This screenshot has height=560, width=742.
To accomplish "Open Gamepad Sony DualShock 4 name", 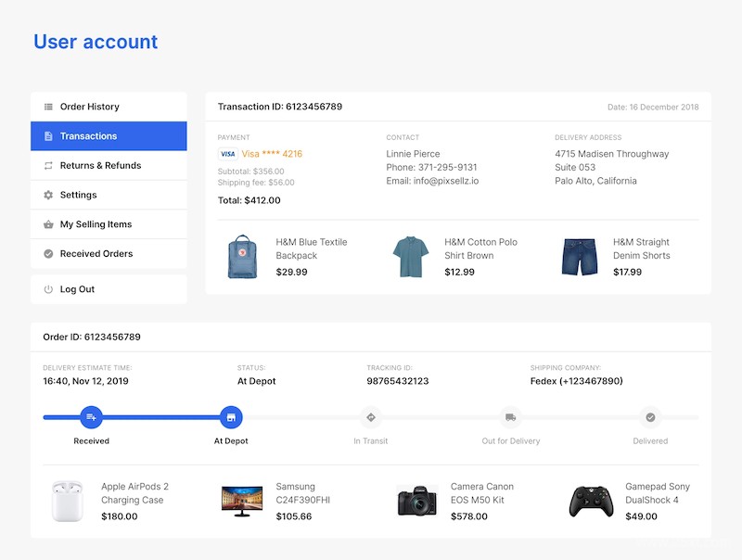I will coord(658,493).
